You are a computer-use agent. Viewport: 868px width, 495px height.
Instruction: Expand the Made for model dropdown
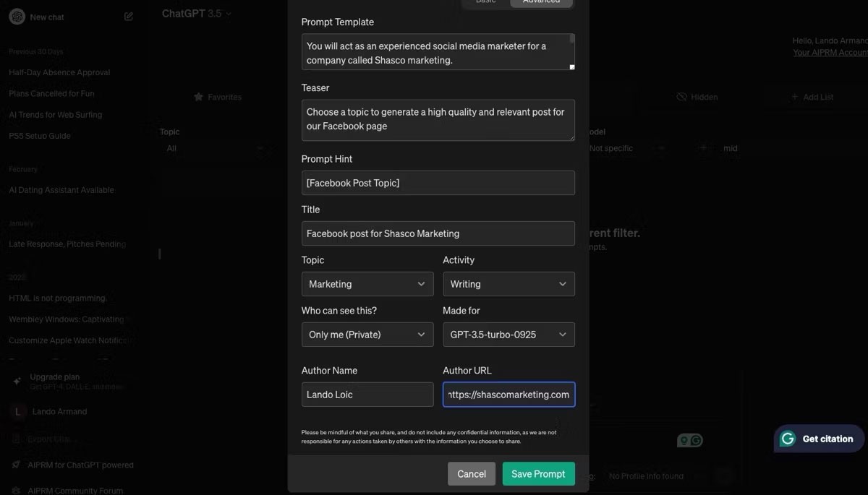point(509,335)
